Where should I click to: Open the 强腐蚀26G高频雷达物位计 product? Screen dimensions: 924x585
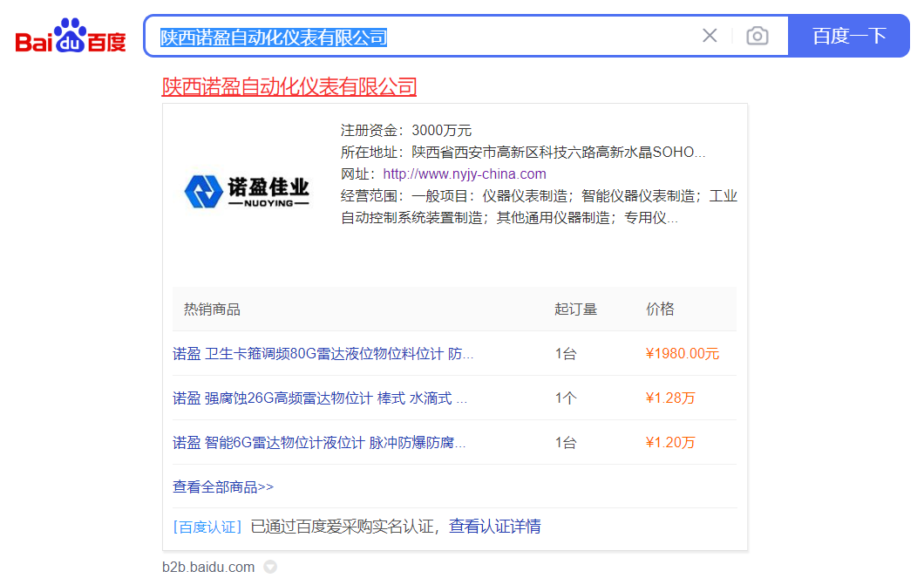coord(320,398)
